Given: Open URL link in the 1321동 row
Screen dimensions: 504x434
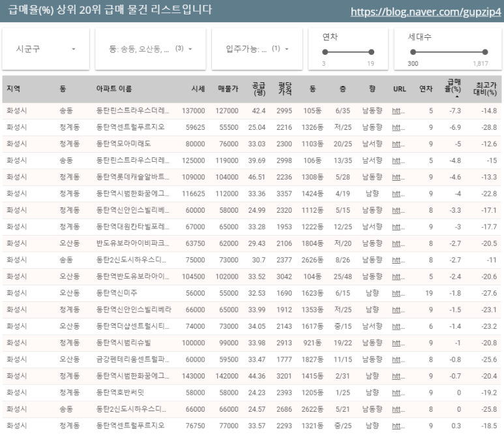Looking at the screenshot, I should [398, 426].
